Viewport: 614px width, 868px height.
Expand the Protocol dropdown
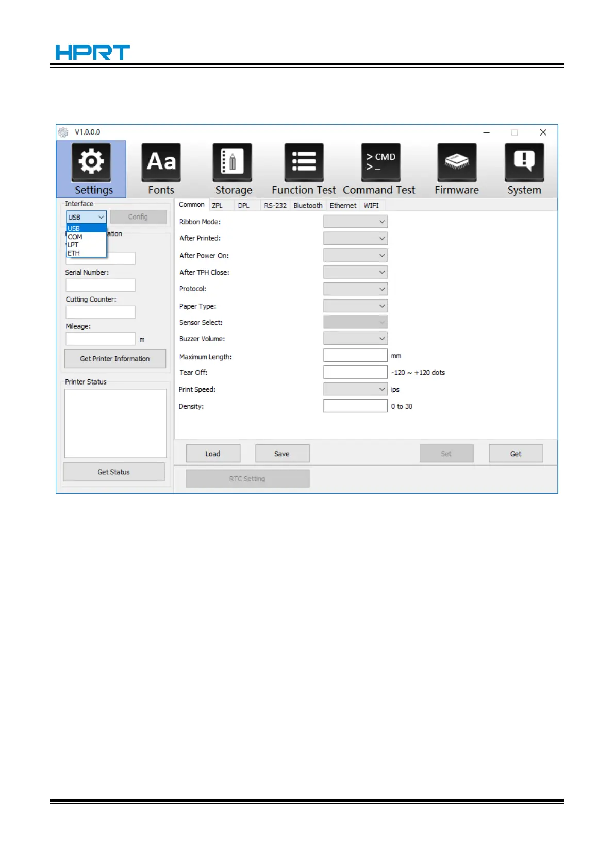[x=355, y=289]
